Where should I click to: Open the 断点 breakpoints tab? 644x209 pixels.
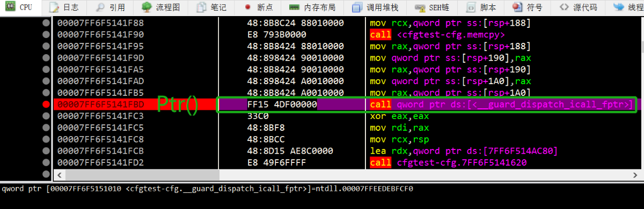point(258,8)
